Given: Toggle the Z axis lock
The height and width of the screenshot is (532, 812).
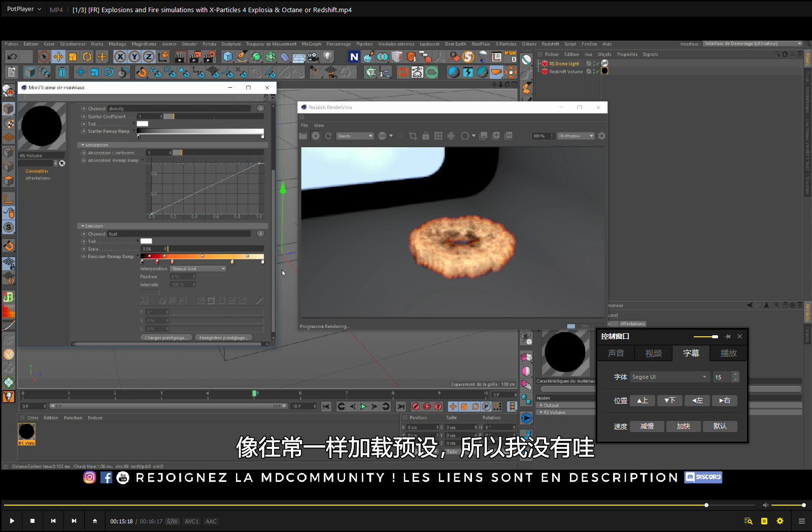Looking at the screenshot, I should point(149,57).
